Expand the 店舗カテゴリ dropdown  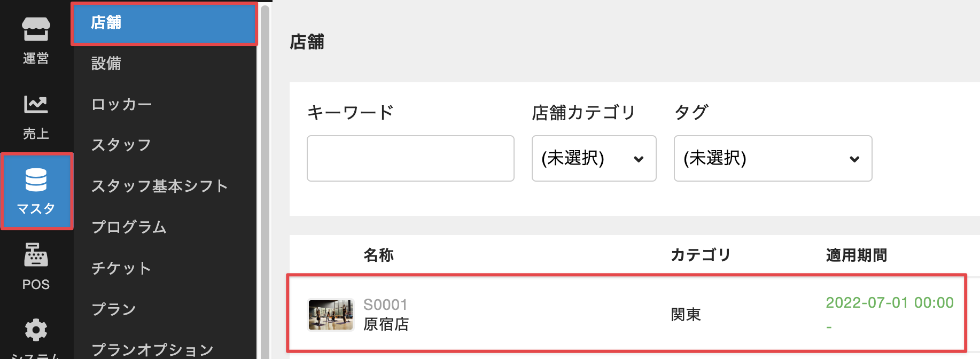[x=594, y=159]
